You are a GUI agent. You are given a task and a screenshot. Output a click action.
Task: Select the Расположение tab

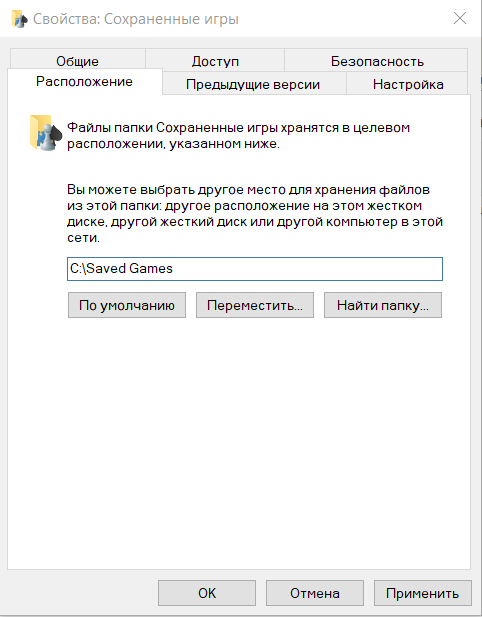click(84, 81)
